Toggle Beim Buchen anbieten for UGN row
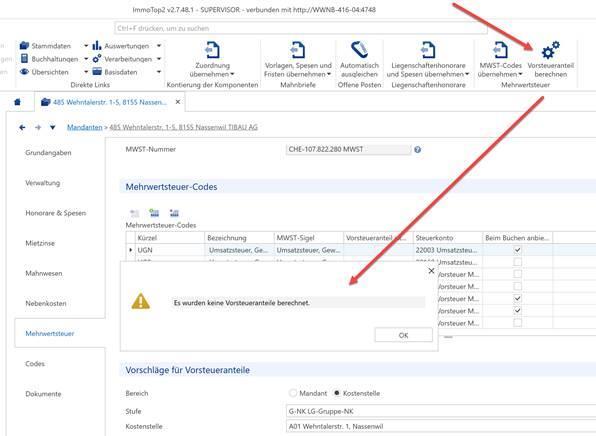596x436 pixels. point(517,250)
